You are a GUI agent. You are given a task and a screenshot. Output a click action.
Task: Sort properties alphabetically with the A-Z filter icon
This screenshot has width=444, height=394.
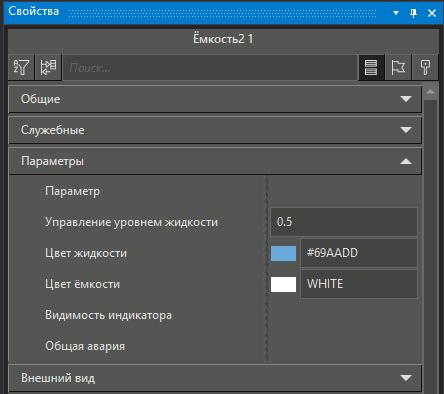21,67
